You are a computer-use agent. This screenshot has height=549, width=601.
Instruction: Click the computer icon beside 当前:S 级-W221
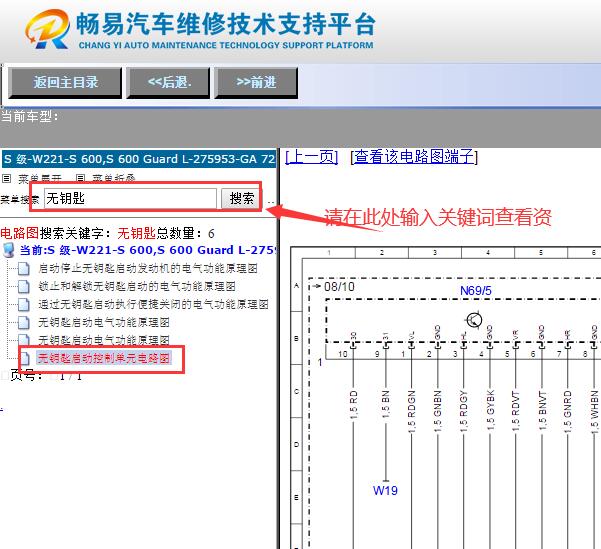click(x=9, y=250)
